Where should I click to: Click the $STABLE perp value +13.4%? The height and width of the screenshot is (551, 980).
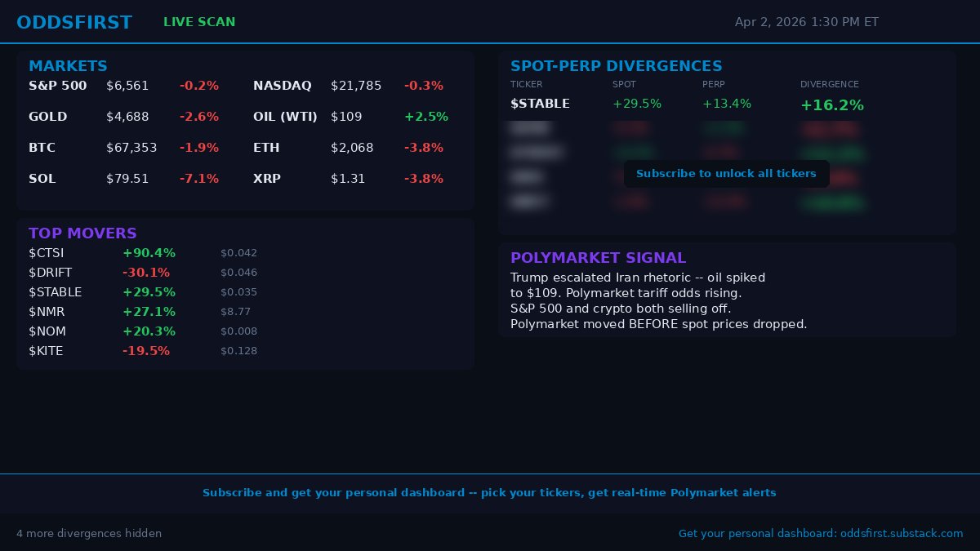click(x=727, y=104)
